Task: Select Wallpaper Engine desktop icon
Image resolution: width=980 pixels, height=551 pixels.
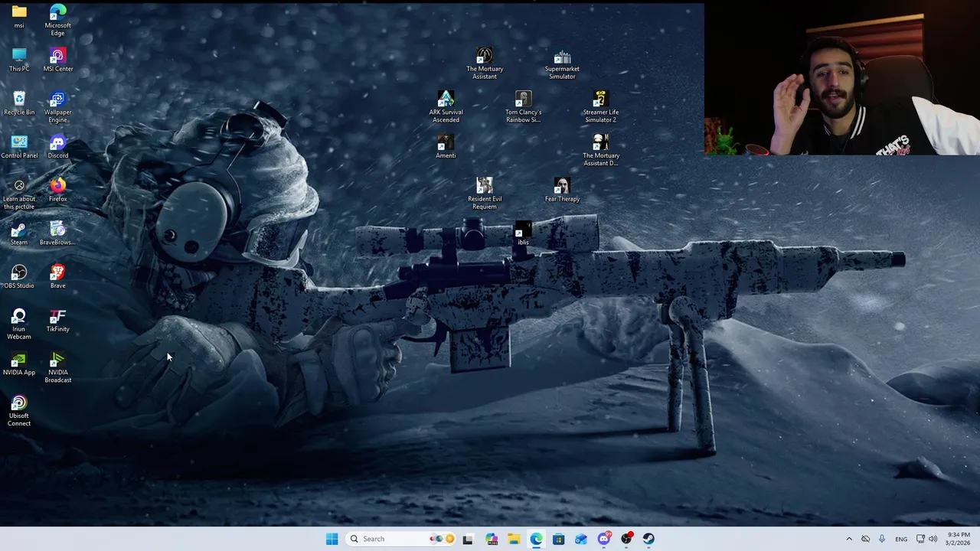Action: (57, 107)
